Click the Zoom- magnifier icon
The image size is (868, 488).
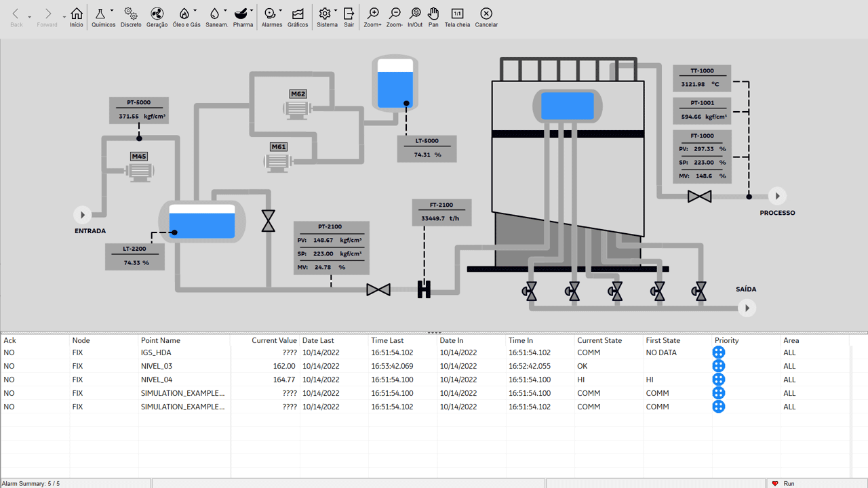(395, 14)
